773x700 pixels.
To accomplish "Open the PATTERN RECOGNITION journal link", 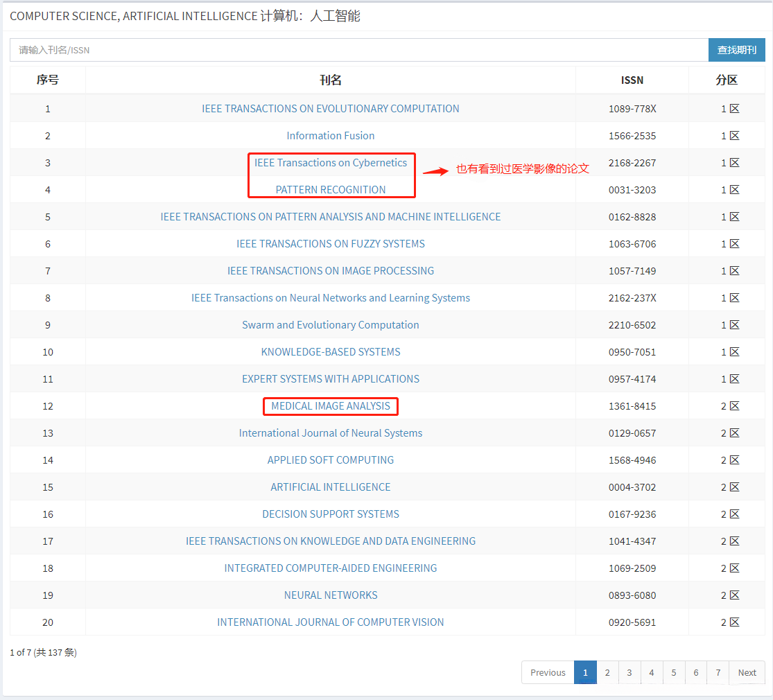I will pos(330,190).
